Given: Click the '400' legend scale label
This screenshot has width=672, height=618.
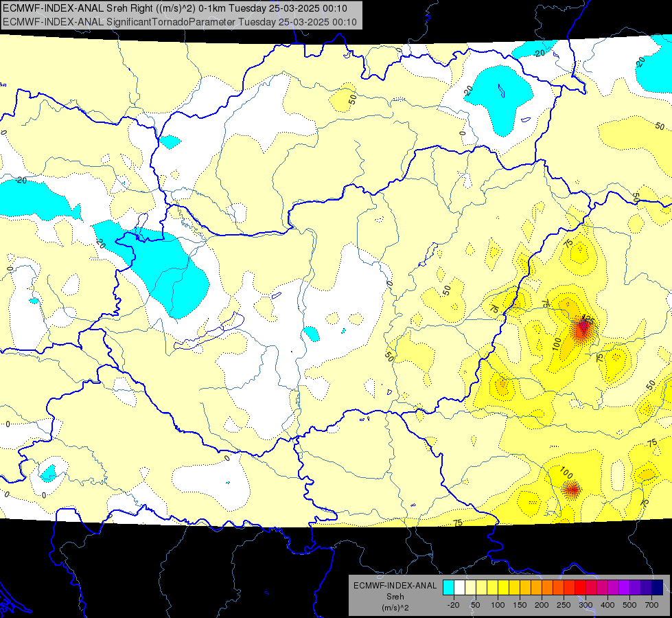Looking at the screenshot, I should click(607, 605).
